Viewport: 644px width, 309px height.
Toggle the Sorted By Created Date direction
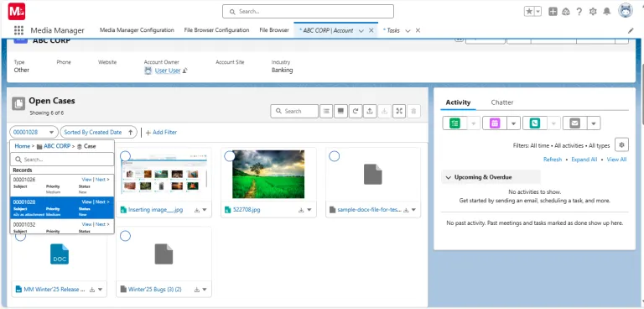(x=131, y=132)
